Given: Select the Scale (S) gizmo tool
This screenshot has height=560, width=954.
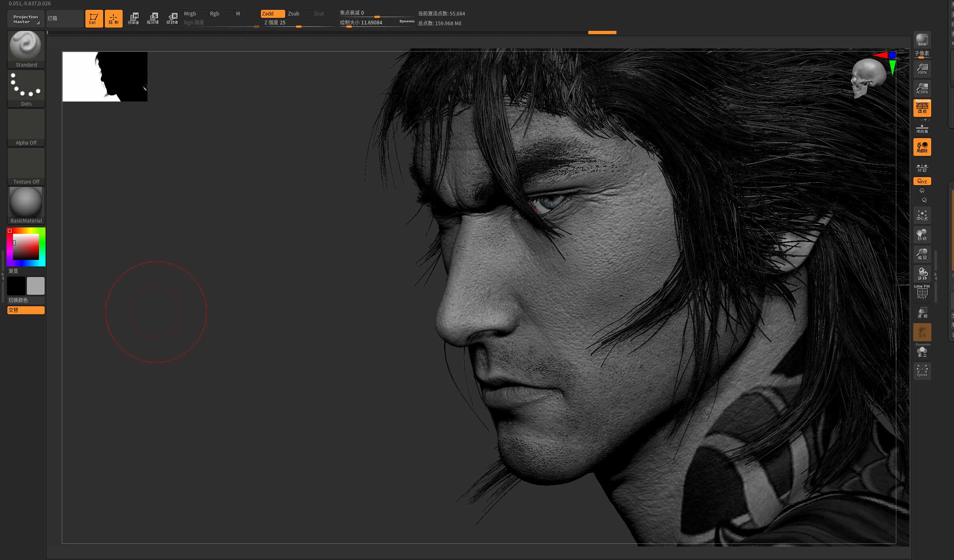Looking at the screenshot, I should click(x=153, y=18).
